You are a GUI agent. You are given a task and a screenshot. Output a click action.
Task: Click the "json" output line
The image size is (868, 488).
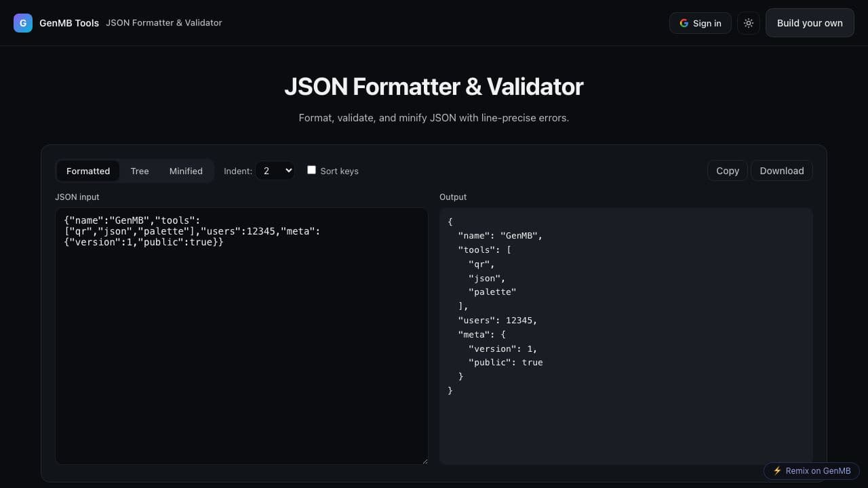click(x=487, y=278)
